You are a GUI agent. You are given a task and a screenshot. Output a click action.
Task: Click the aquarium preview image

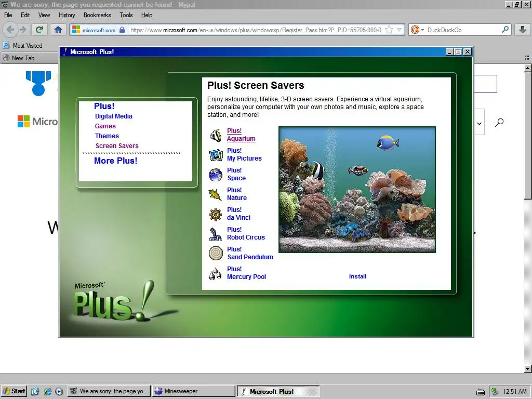[x=357, y=190]
